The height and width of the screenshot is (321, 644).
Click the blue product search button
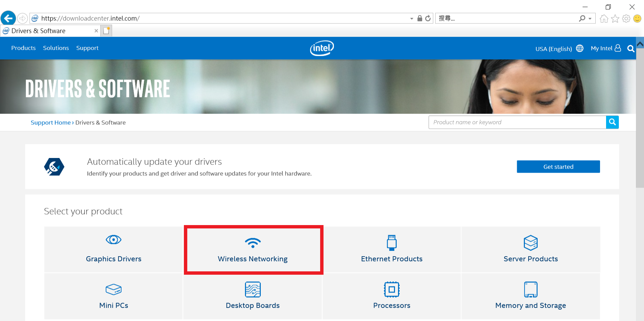[x=612, y=122]
